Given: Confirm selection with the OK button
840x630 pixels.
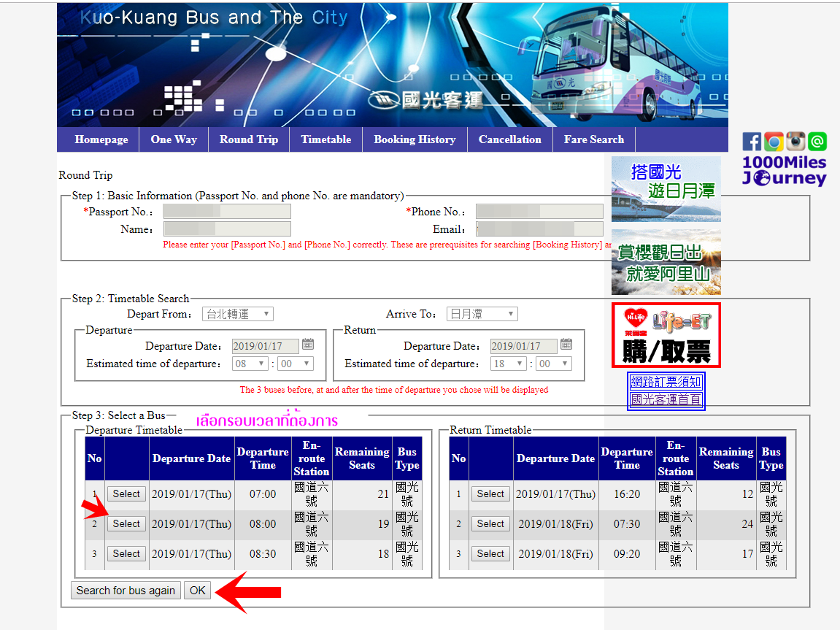Looking at the screenshot, I should click(197, 591).
